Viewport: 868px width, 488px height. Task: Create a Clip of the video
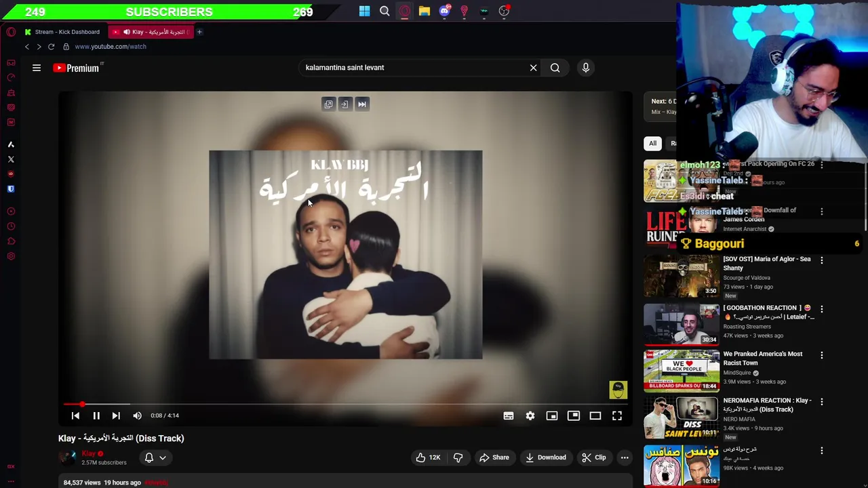[x=593, y=457]
